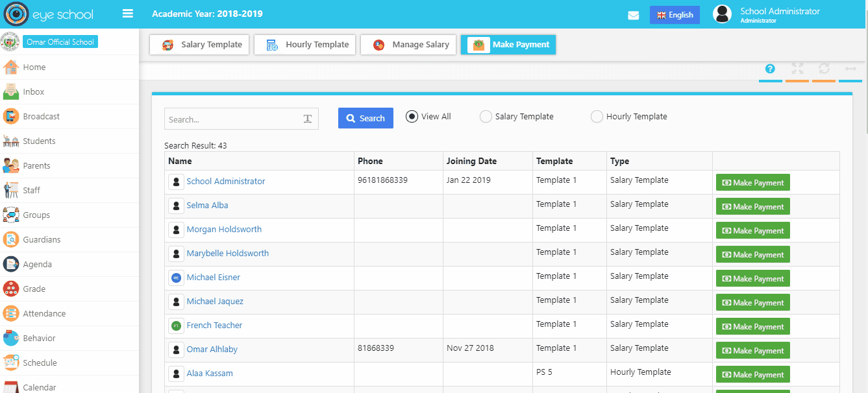The width and height of the screenshot is (868, 393).
Task: Click the Home sidebar icon
Action: coord(10,67)
